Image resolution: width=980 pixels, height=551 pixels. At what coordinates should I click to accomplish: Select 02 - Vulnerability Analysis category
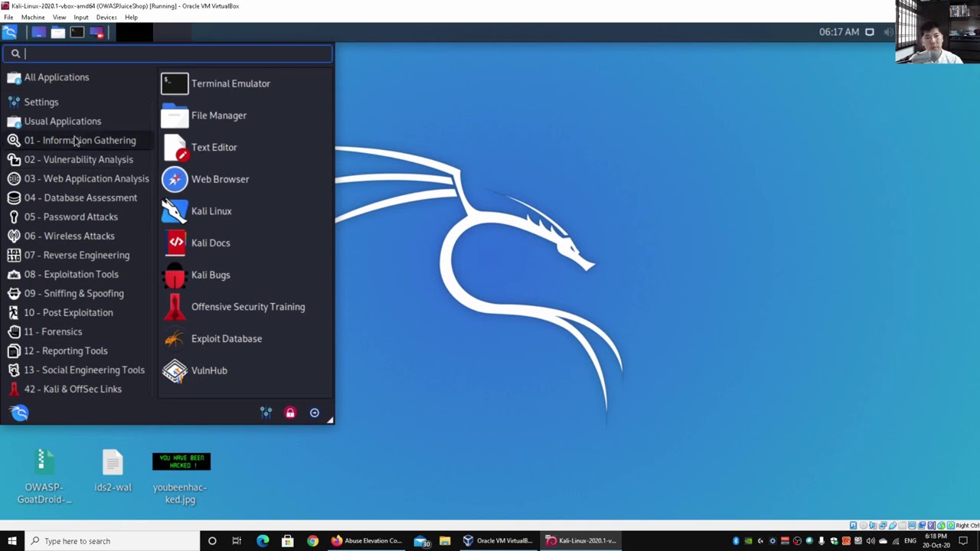pos(77,159)
